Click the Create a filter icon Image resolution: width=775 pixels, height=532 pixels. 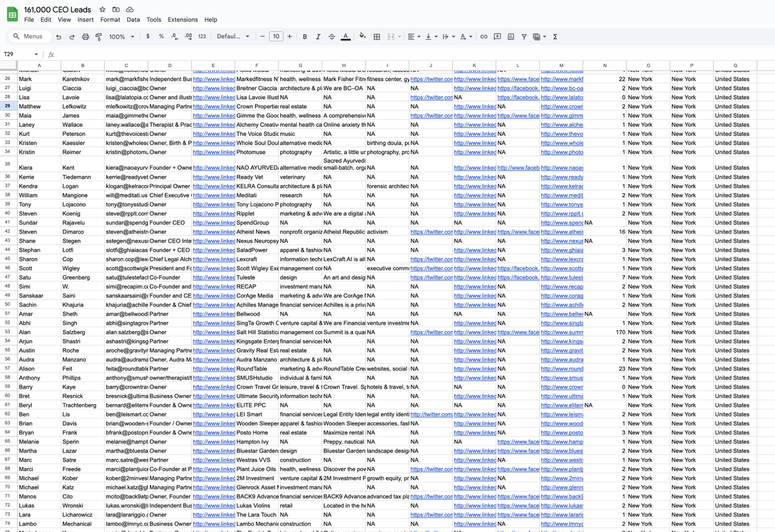(x=524, y=37)
